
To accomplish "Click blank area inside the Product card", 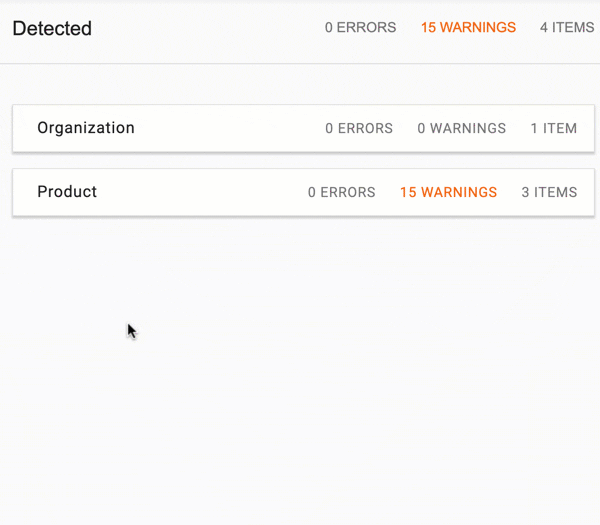I will pos(203,192).
